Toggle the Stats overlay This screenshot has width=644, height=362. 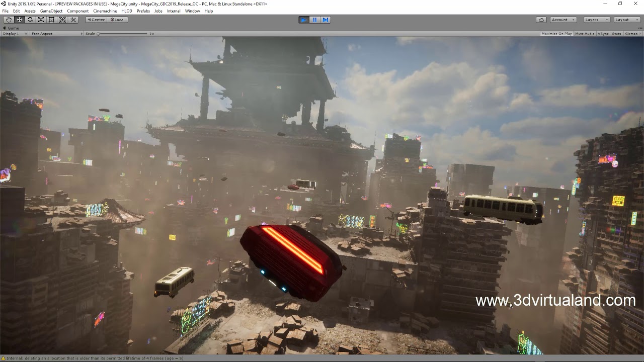(x=616, y=34)
